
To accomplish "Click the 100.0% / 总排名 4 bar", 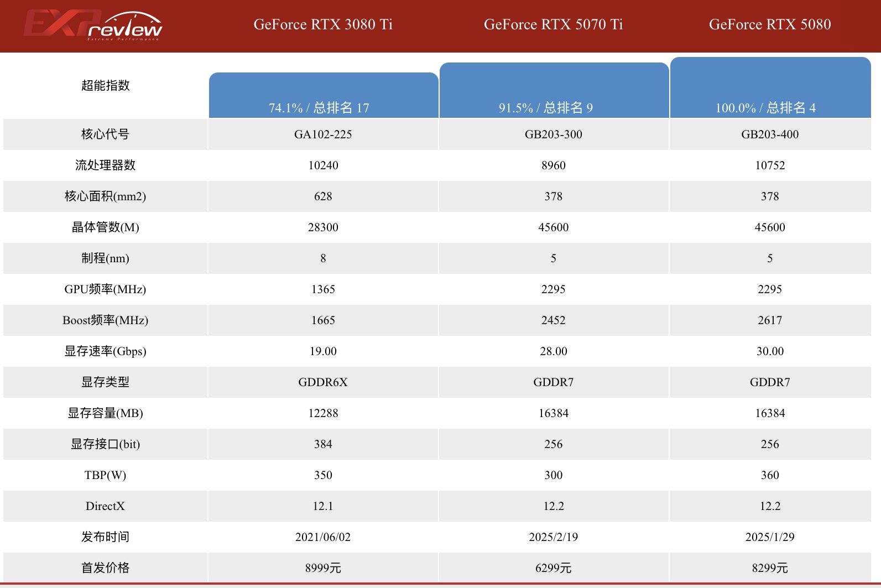I will click(770, 87).
